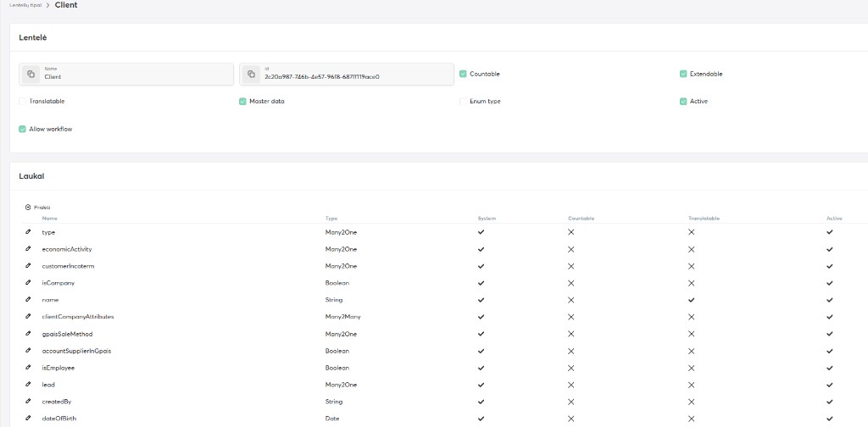868x427 pixels.
Task: Click the System column header
Action: (x=487, y=219)
